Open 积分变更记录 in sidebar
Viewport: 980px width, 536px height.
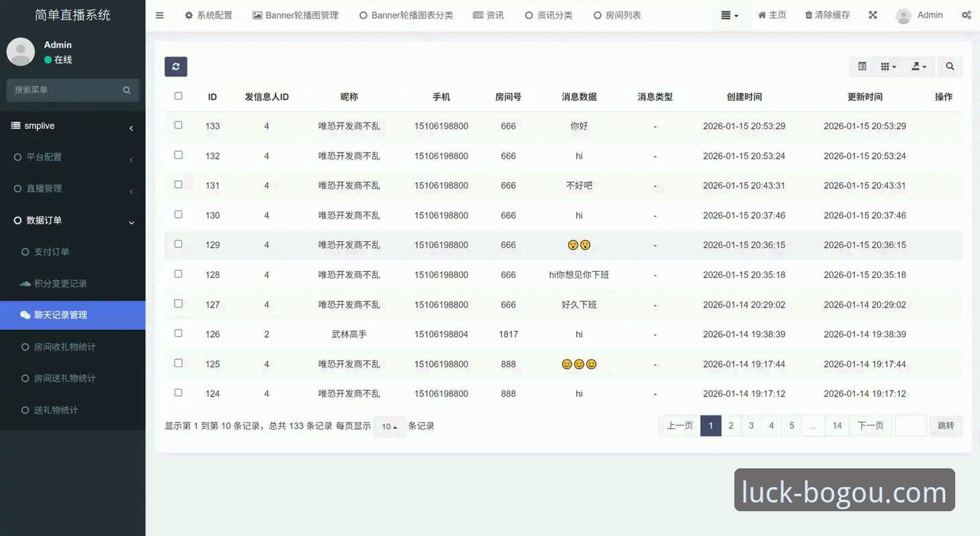pyautogui.click(x=72, y=283)
